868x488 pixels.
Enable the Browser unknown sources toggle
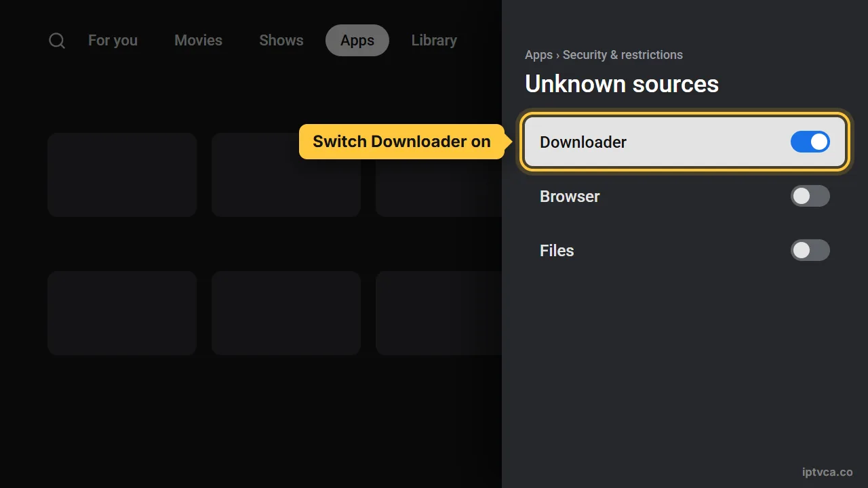pyautogui.click(x=810, y=196)
